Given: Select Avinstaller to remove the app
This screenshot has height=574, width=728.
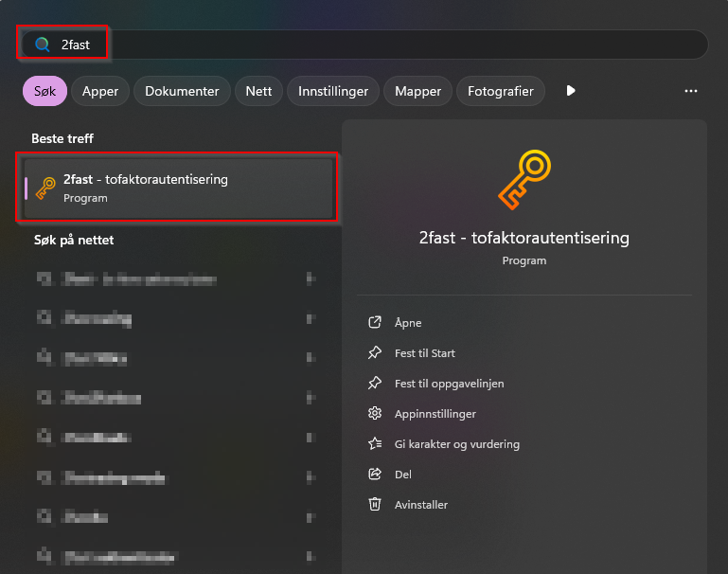Looking at the screenshot, I should [x=421, y=505].
